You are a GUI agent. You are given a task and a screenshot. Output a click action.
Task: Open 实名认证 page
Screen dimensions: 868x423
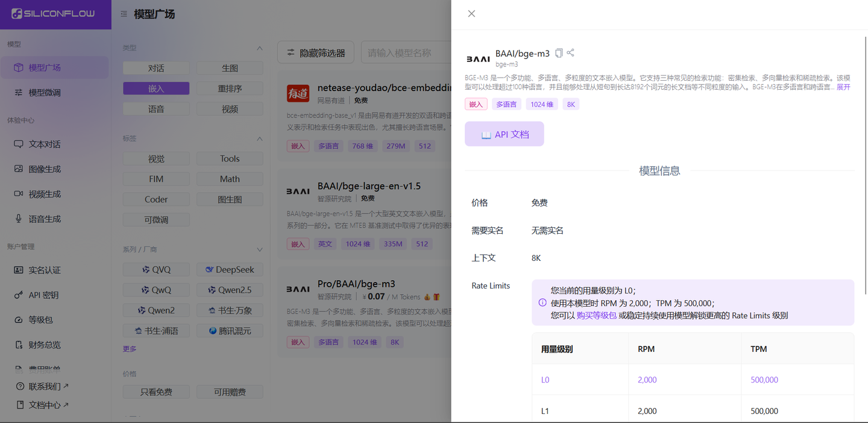coord(54,270)
